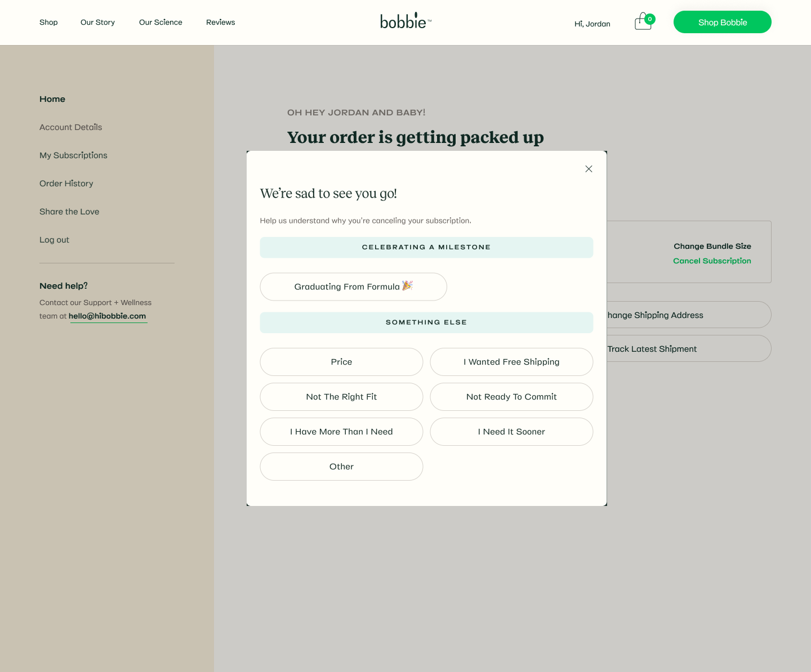Screen dimensions: 811x672
Task: Choose 'Not Ready To Commit' option
Action: pyautogui.click(x=511, y=397)
